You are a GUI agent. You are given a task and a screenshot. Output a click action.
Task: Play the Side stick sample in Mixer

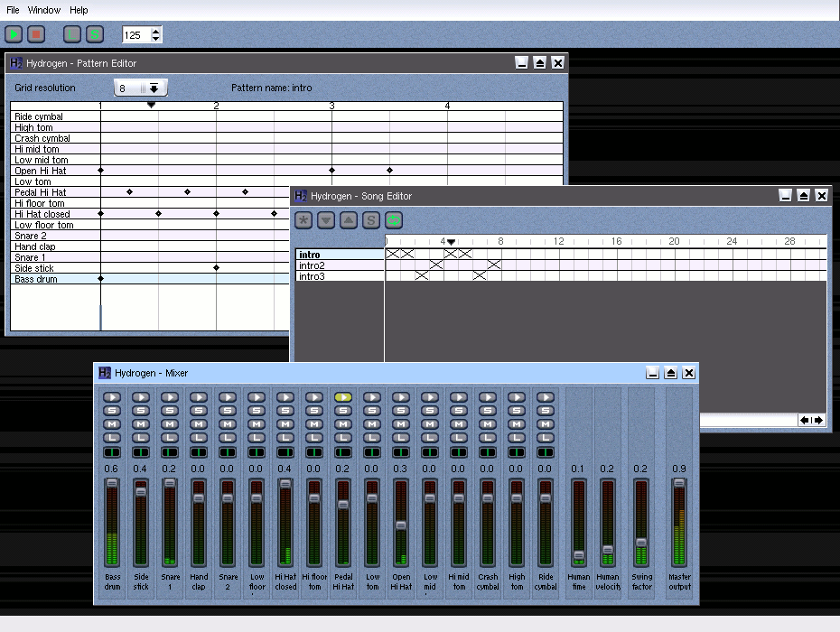[x=141, y=397]
